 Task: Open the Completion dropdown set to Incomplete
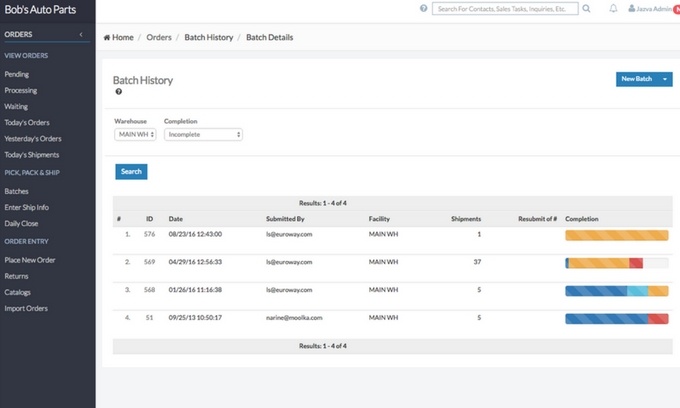click(x=203, y=134)
